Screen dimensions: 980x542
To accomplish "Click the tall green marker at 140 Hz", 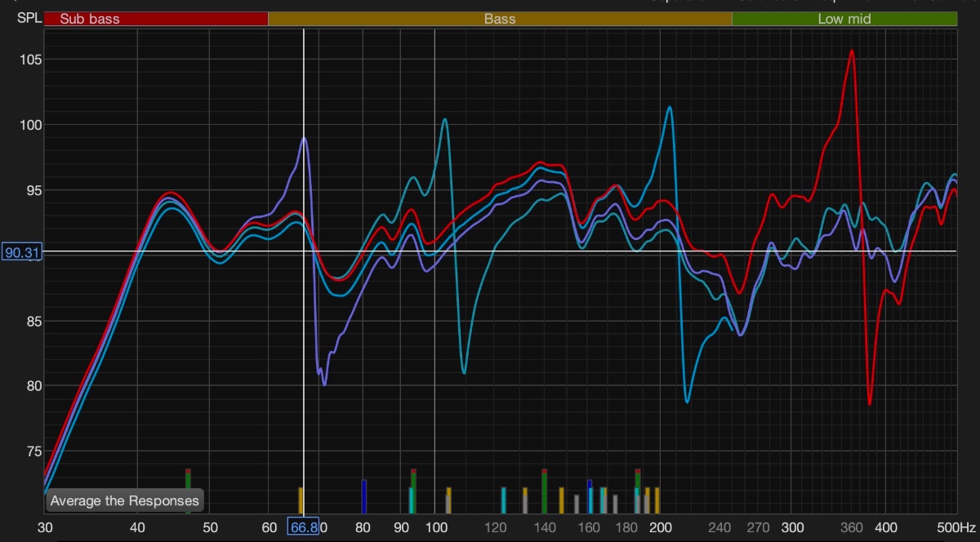I will [545, 491].
